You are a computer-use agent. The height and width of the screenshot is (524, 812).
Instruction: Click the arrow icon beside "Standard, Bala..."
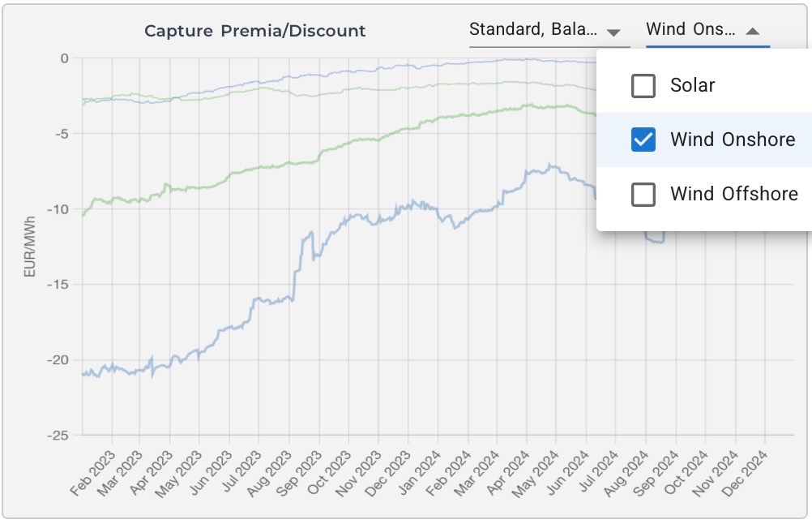[613, 32]
